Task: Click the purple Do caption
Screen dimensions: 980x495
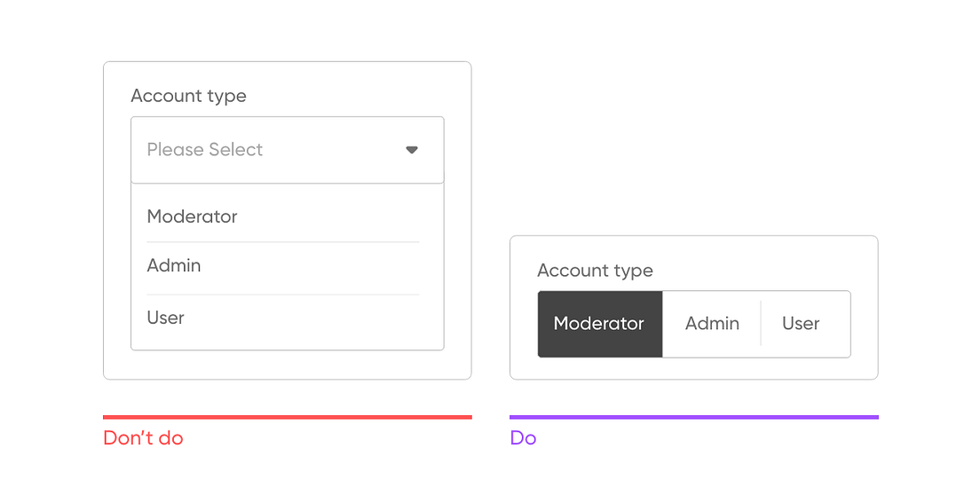Action: coord(523,438)
